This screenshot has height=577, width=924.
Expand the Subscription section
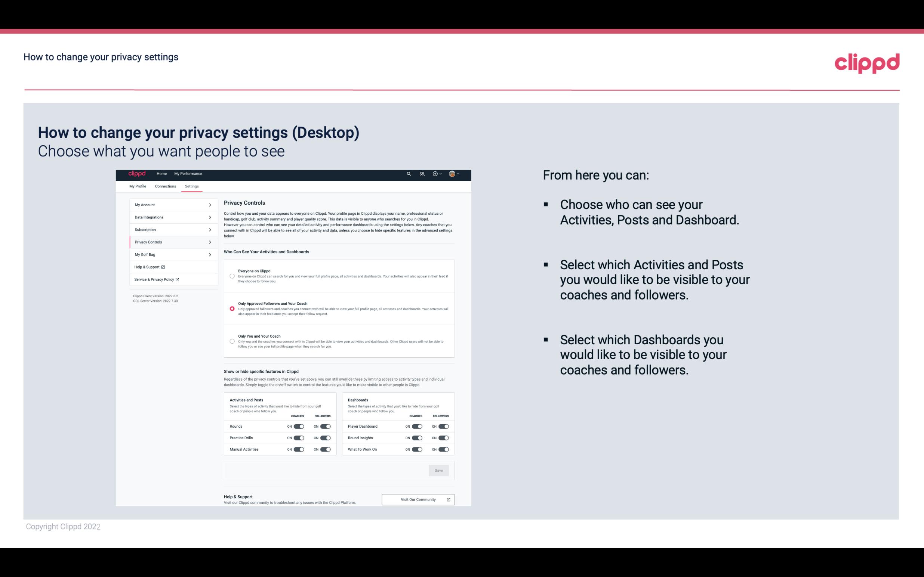(x=170, y=229)
